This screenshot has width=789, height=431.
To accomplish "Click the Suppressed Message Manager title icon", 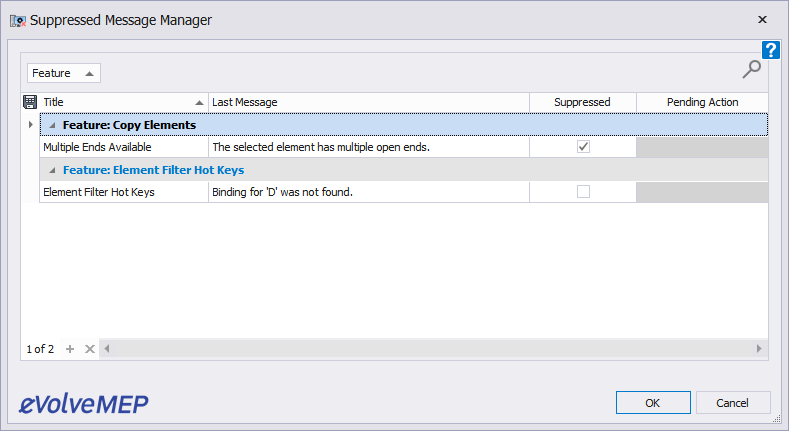I will tap(17, 19).
